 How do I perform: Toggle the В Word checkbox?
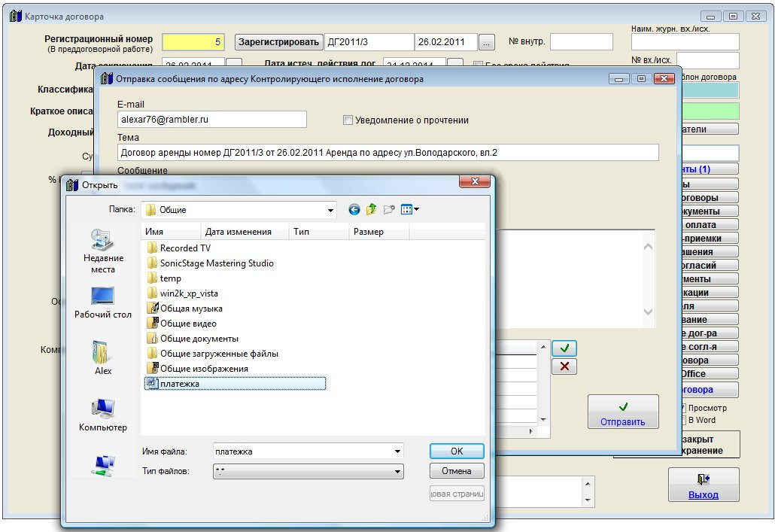pyautogui.click(x=682, y=420)
